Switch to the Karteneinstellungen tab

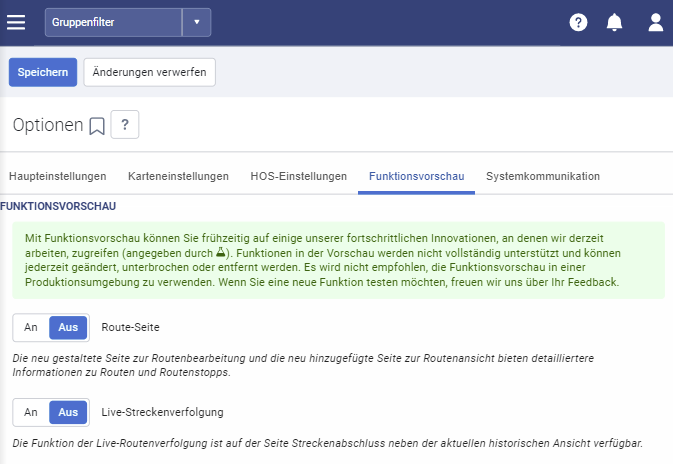point(178,176)
